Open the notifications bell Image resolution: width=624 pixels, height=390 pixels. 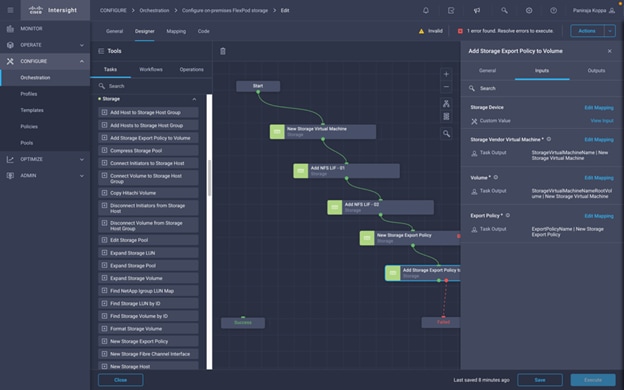(426, 10)
